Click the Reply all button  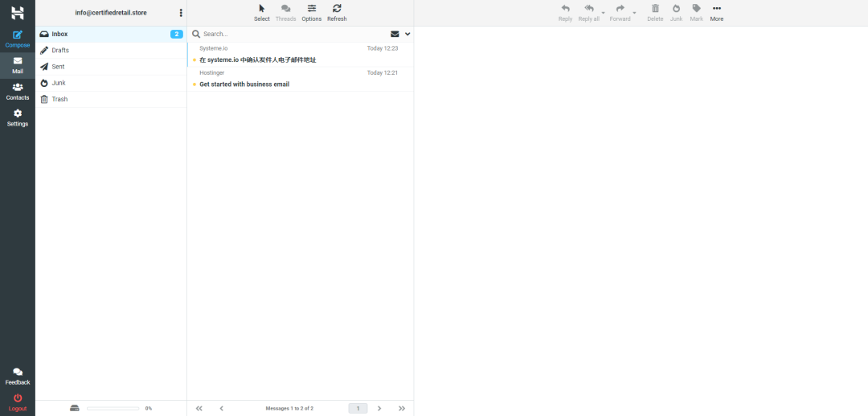[589, 13]
